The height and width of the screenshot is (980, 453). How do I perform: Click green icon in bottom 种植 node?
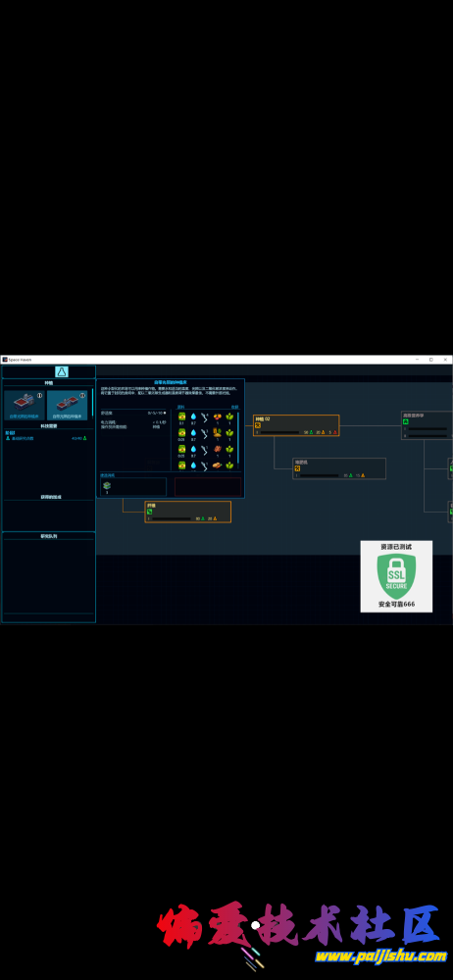[x=150, y=512]
